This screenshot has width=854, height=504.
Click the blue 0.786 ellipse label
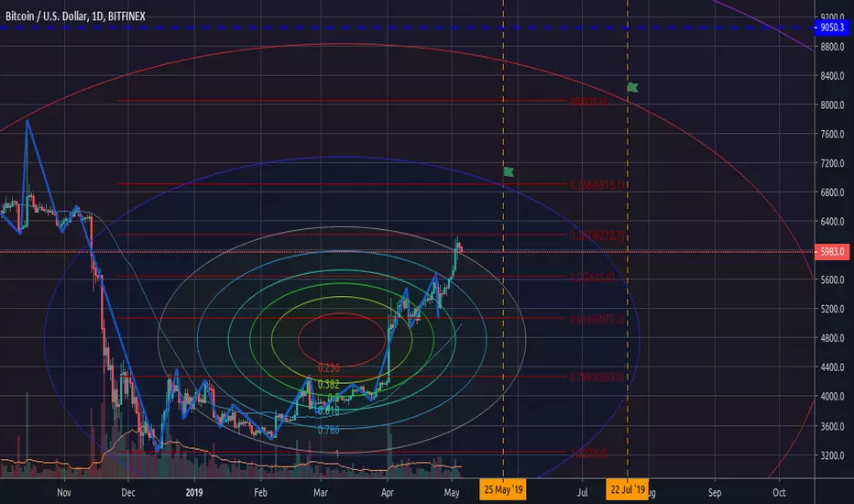coord(328,430)
